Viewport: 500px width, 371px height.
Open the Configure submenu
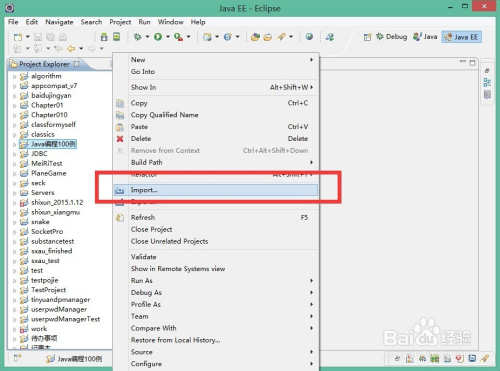(216, 364)
